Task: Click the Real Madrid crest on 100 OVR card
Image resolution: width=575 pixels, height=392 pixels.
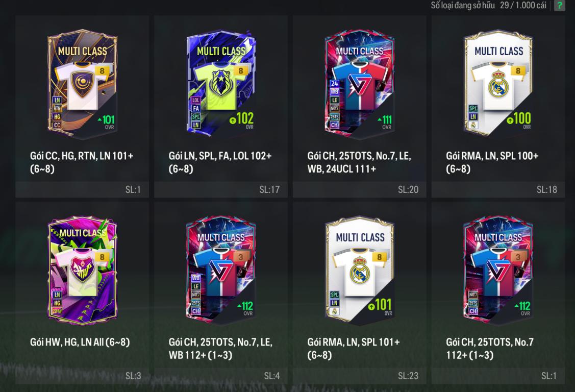Action: pos(498,85)
